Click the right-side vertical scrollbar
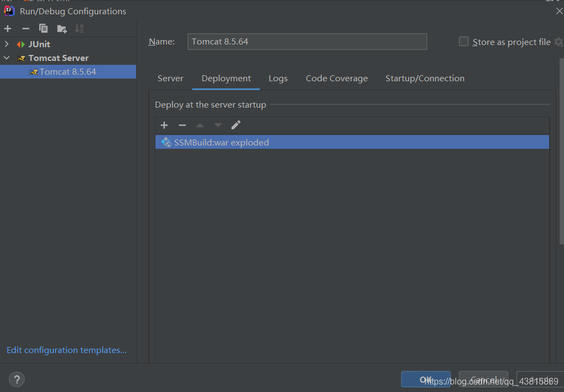This screenshot has width=564, height=392. pyautogui.click(x=561, y=151)
